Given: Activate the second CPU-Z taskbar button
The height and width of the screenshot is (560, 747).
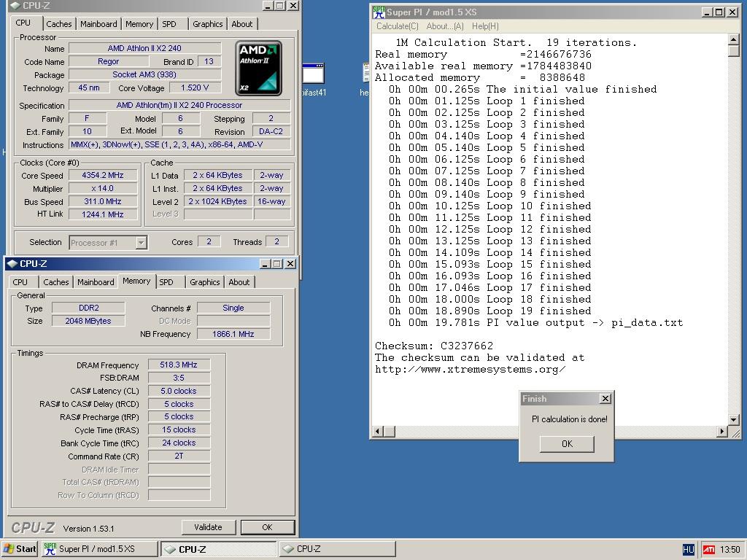Looking at the screenshot, I should [x=337, y=549].
